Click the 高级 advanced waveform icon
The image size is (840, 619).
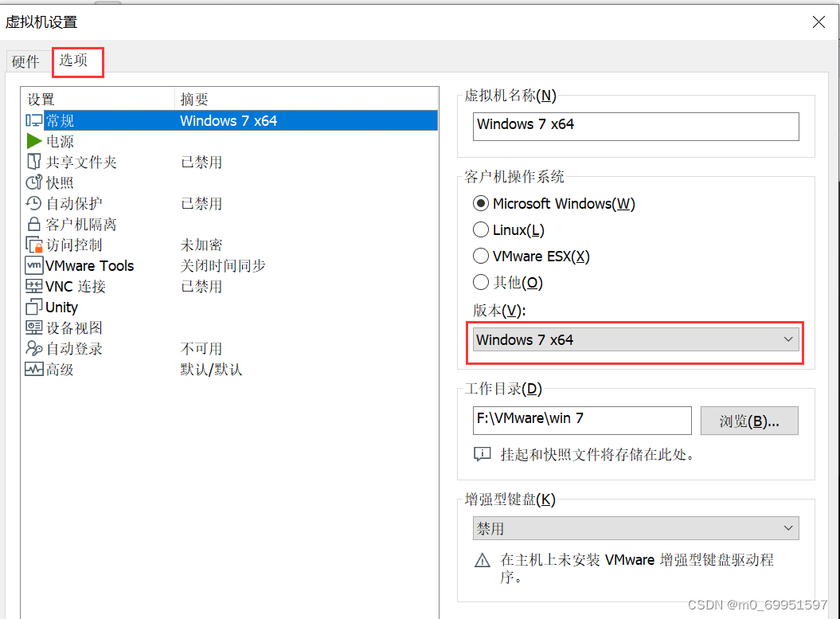33,369
